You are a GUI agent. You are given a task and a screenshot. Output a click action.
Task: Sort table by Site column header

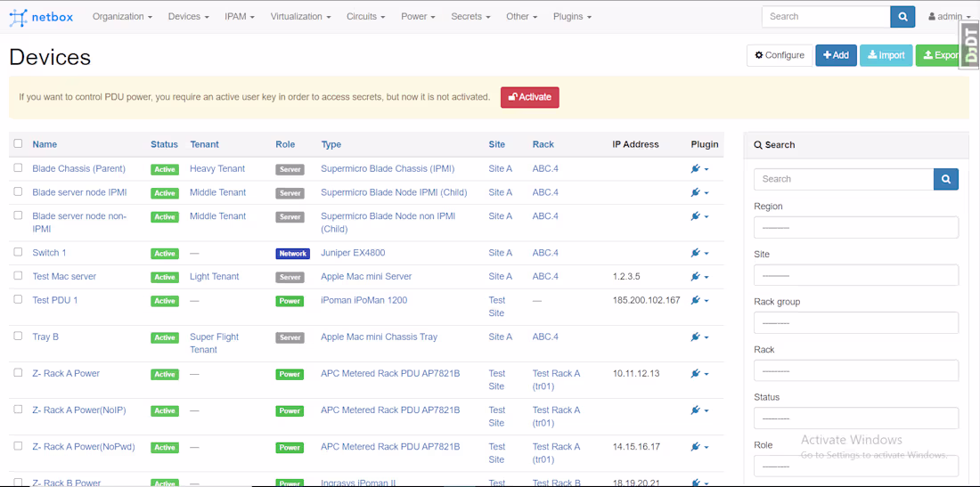coord(497,144)
